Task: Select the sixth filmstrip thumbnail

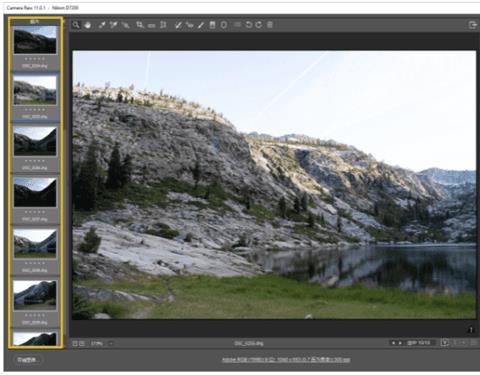Action: [x=35, y=295]
